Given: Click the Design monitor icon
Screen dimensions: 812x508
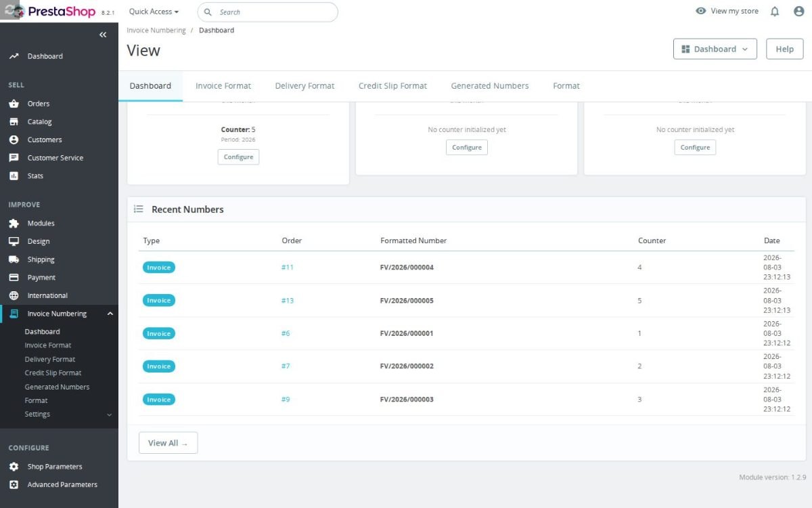Looking at the screenshot, I should coord(14,241).
